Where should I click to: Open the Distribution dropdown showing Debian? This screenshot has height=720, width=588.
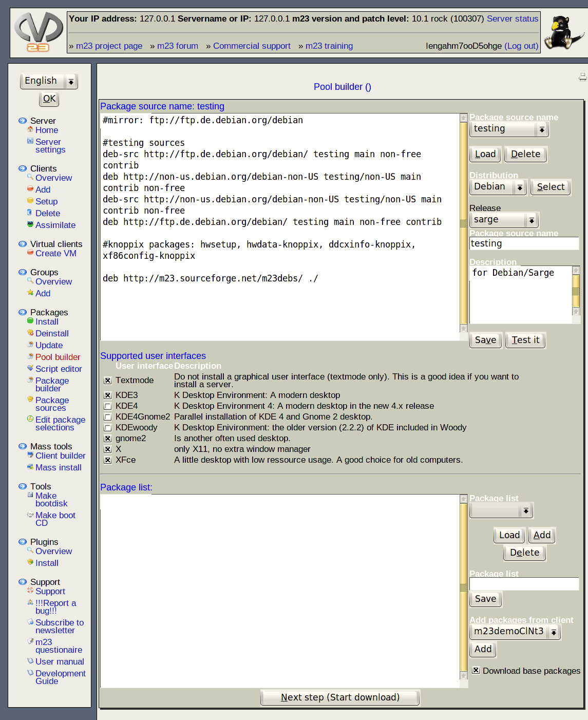498,187
